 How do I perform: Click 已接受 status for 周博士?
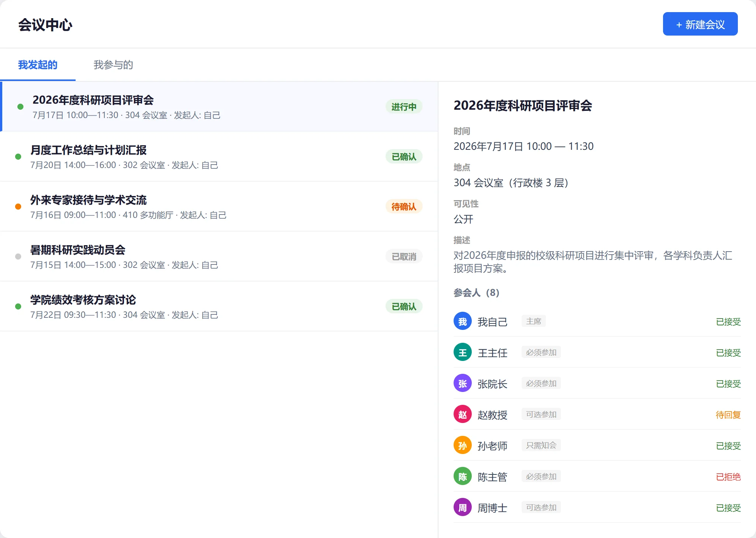pos(728,508)
